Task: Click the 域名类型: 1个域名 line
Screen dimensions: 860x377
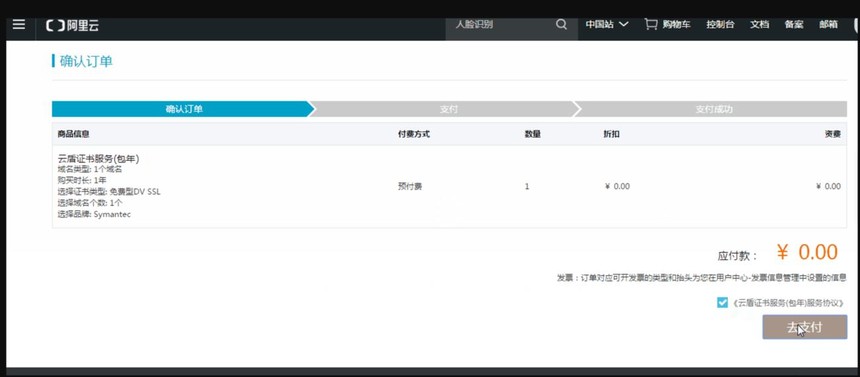Action: [x=89, y=169]
